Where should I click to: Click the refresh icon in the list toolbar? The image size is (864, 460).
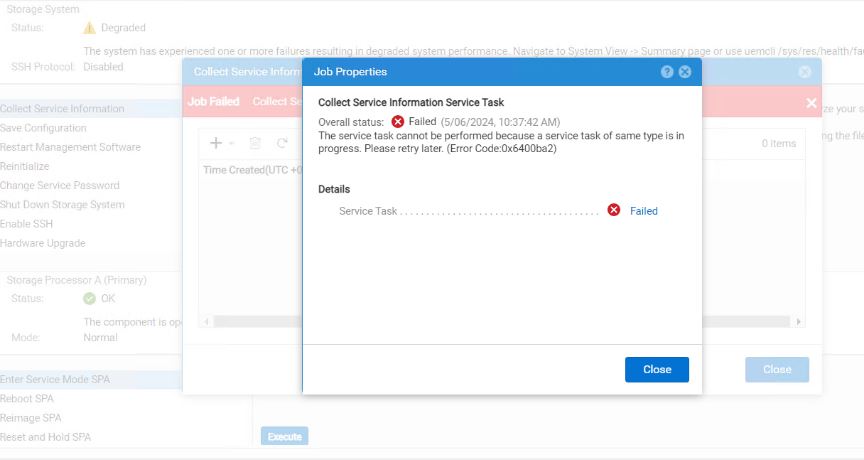click(x=282, y=143)
